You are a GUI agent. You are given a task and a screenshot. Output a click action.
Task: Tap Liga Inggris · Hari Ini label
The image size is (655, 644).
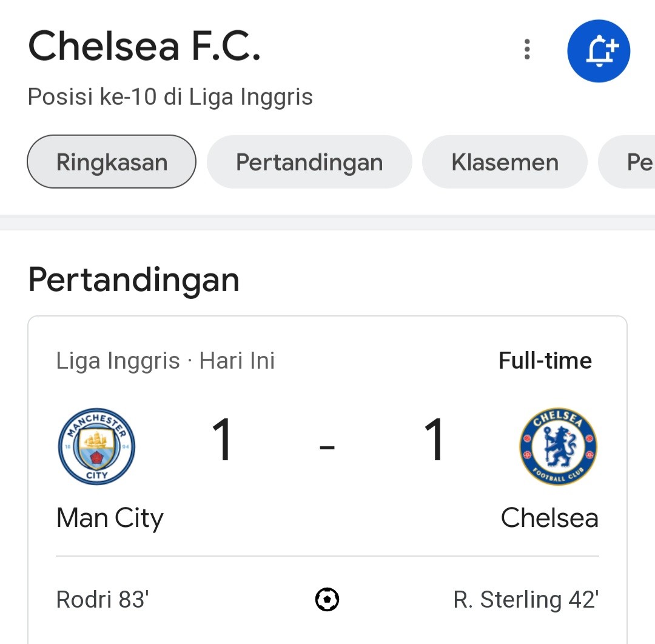pos(166,361)
